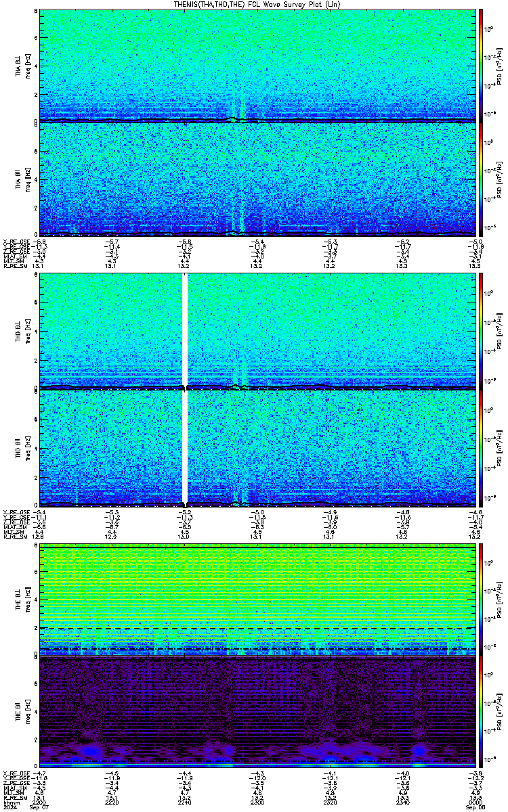Click the THD B∥ spectrogram panel

256,447
